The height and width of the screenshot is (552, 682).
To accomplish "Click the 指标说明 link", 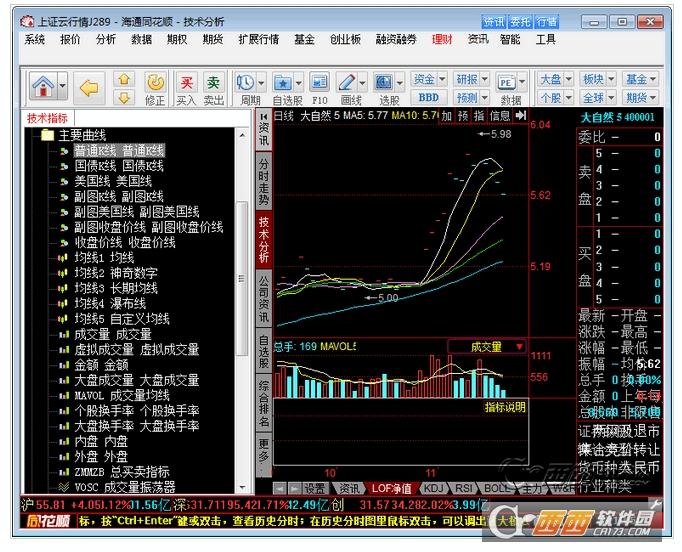I will 505,407.
